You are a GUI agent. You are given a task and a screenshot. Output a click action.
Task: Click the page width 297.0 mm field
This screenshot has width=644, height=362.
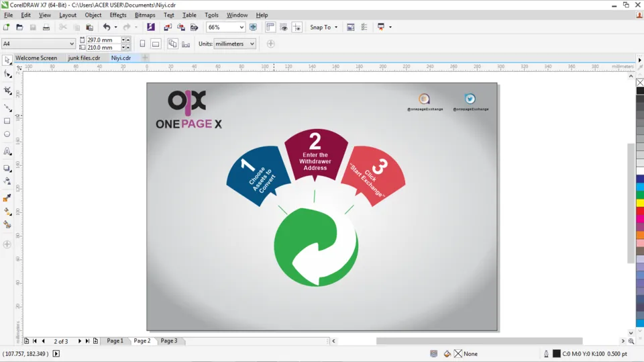click(103, 40)
